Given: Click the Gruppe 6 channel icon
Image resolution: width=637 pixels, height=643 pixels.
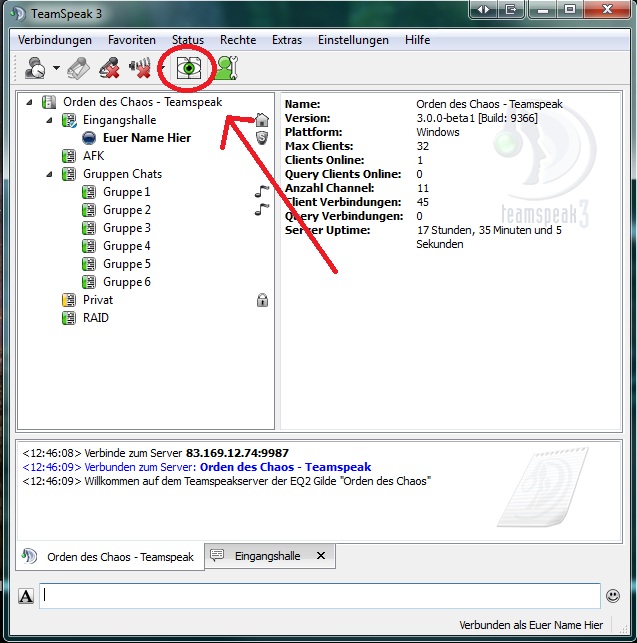Looking at the screenshot, I should (x=89, y=283).
